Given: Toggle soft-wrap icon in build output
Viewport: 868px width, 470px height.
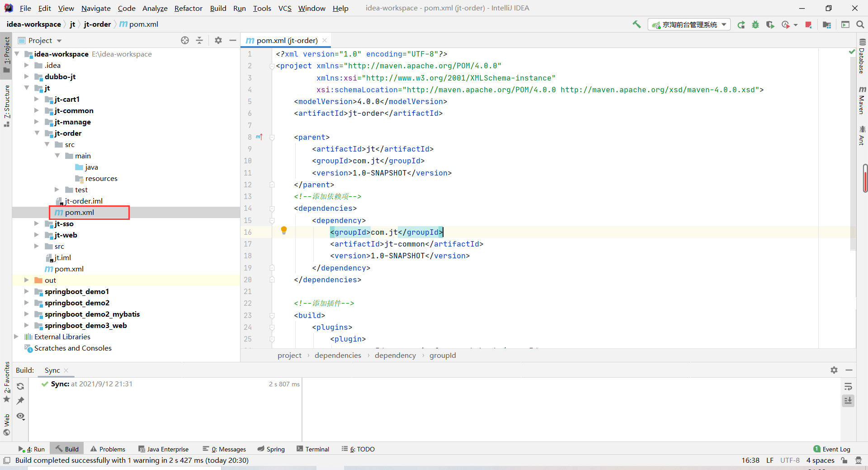Looking at the screenshot, I should tap(848, 386).
